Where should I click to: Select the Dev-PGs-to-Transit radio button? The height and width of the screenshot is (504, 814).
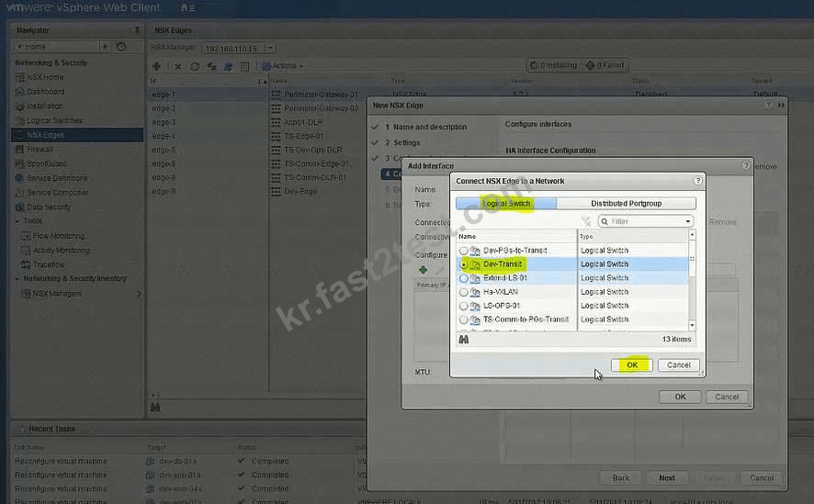464,251
